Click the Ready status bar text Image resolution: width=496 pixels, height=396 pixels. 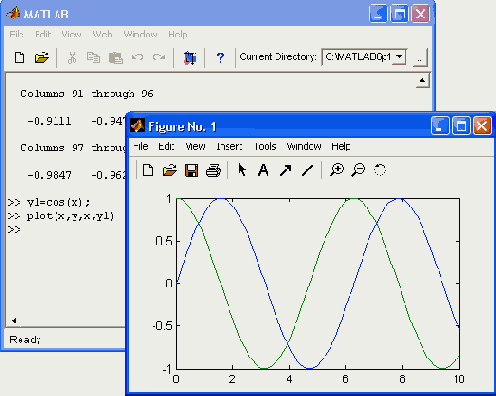25,340
